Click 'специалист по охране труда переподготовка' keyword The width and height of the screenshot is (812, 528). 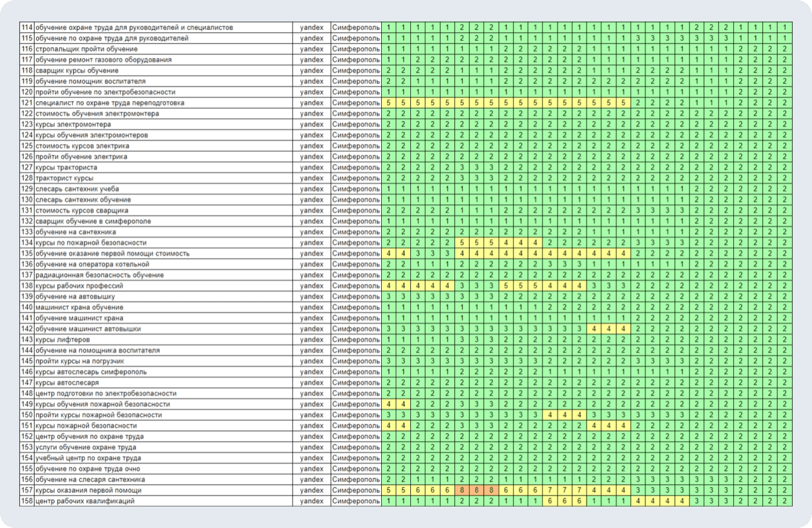163,103
